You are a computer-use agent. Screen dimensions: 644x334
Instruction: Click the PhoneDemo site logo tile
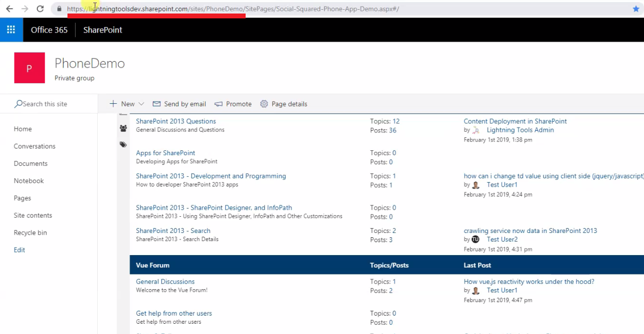click(29, 68)
